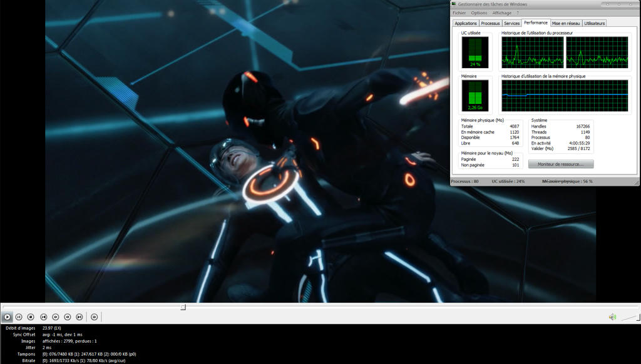Switch to the Processus tab
This screenshot has height=364, width=641.
click(x=490, y=23)
